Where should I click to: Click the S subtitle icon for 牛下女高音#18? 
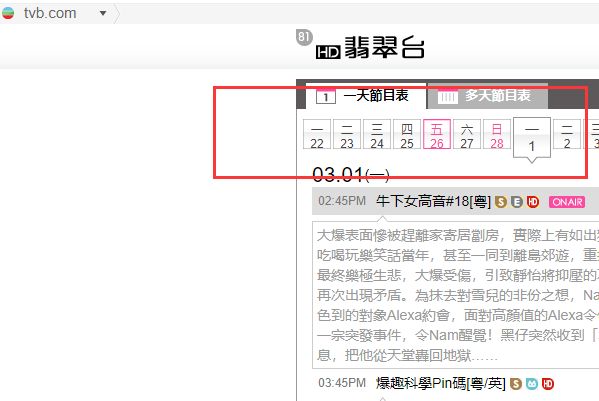(501, 202)
